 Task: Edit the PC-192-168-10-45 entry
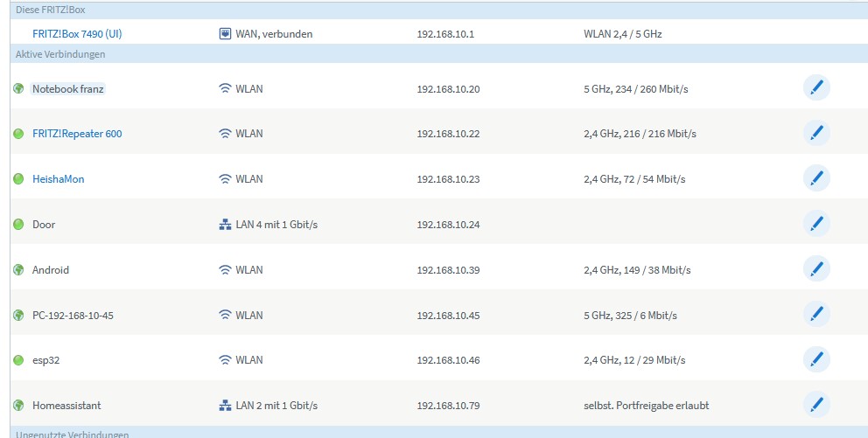[815, 316]
